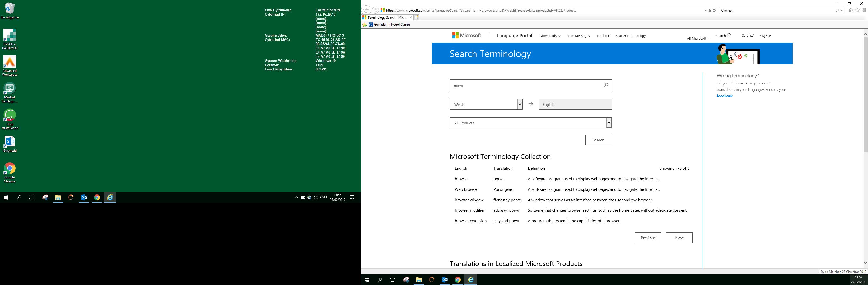Expand the All Products dropdown
The height and width of the screenshot is (285, 868).
(x=530, y=123)
